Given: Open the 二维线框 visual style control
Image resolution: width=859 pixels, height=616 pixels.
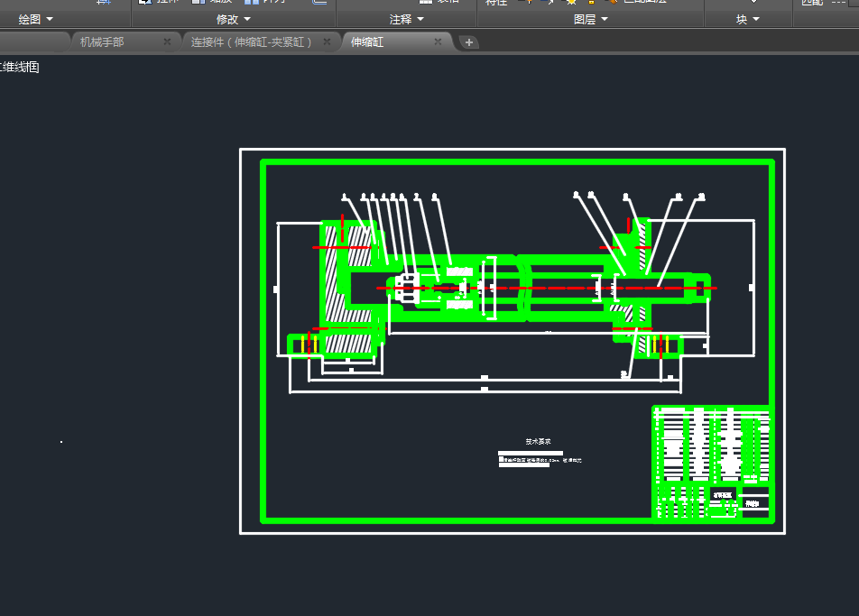Looking at the screenshot, I should [x=20, y=67].
